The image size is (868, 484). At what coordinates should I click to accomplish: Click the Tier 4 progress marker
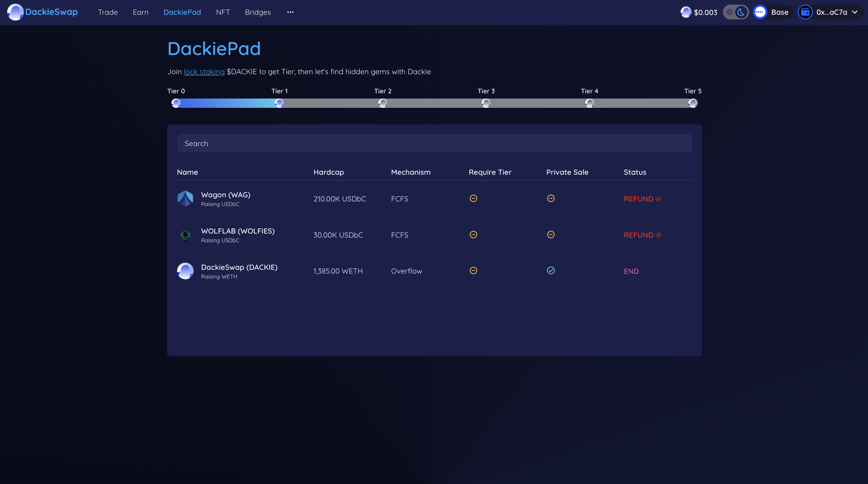click(x=589, y=103)
